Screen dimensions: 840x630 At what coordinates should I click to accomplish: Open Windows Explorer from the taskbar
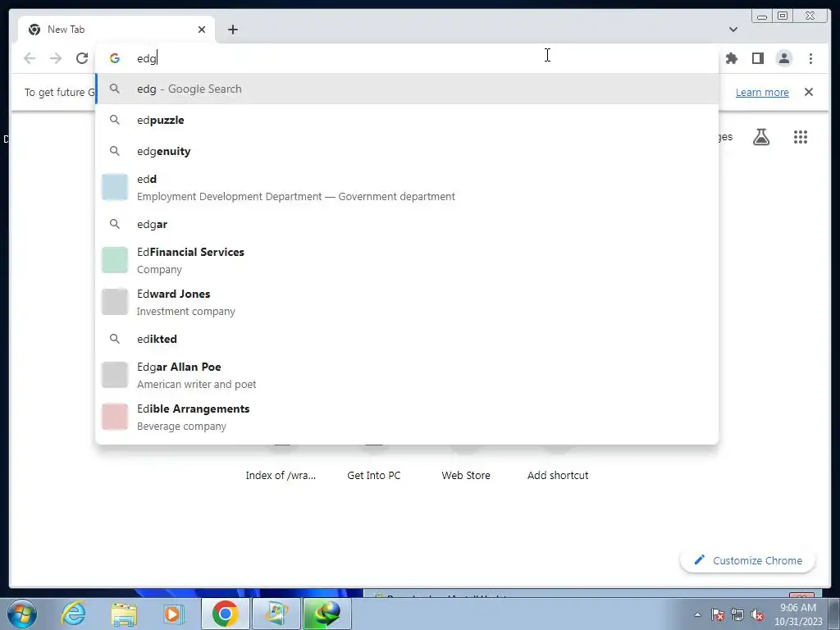124,614
